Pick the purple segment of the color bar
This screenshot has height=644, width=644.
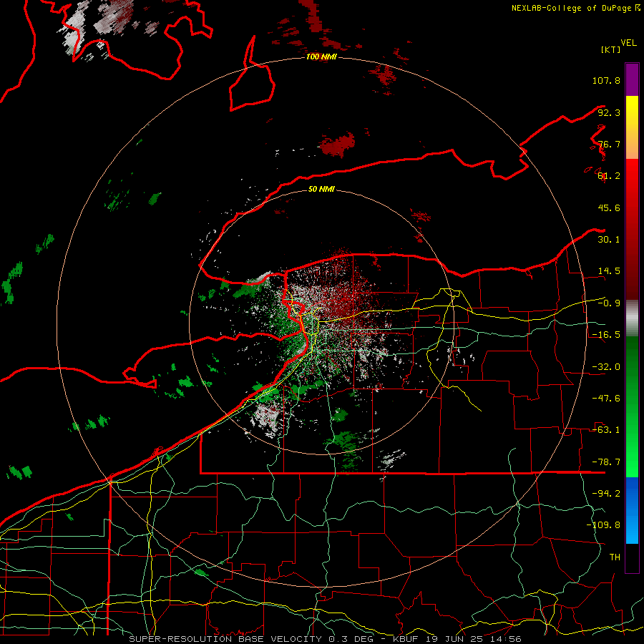point(632,80)
